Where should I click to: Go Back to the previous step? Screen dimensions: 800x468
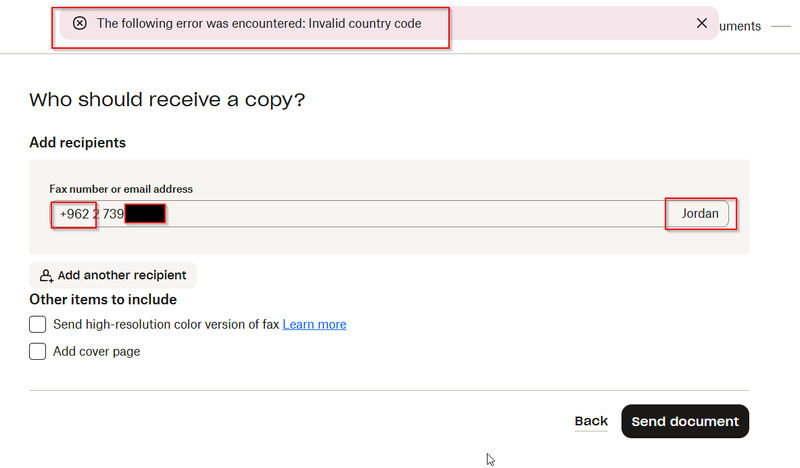pyautogui.click(x=591, y=421)
